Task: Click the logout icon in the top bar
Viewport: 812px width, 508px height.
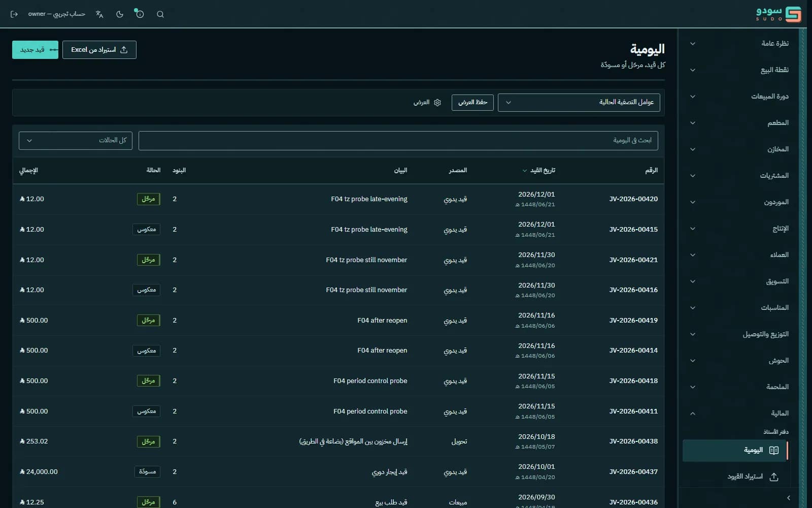Action: tap(14, 14)
